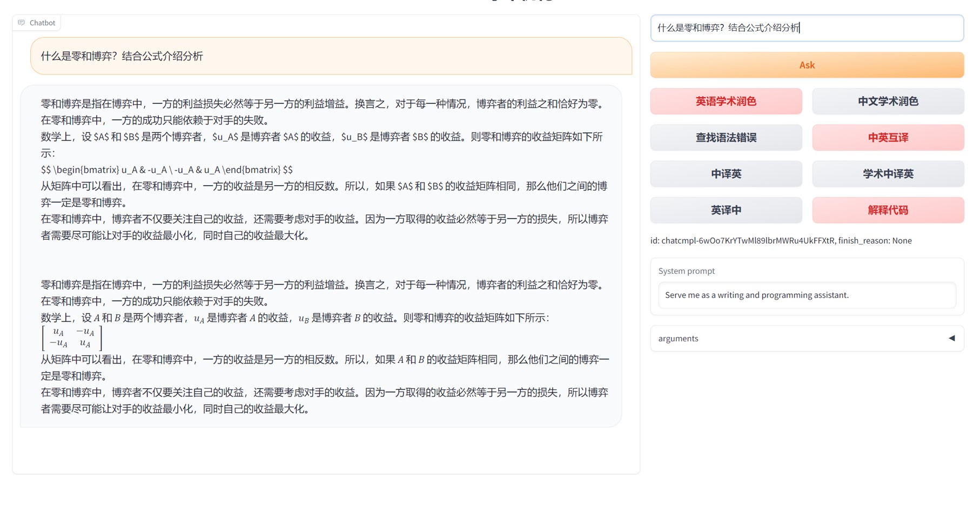Viewport: 980px width, 519px height.
Task: Expand the arguments section arrow
Action: pos(951,338)
